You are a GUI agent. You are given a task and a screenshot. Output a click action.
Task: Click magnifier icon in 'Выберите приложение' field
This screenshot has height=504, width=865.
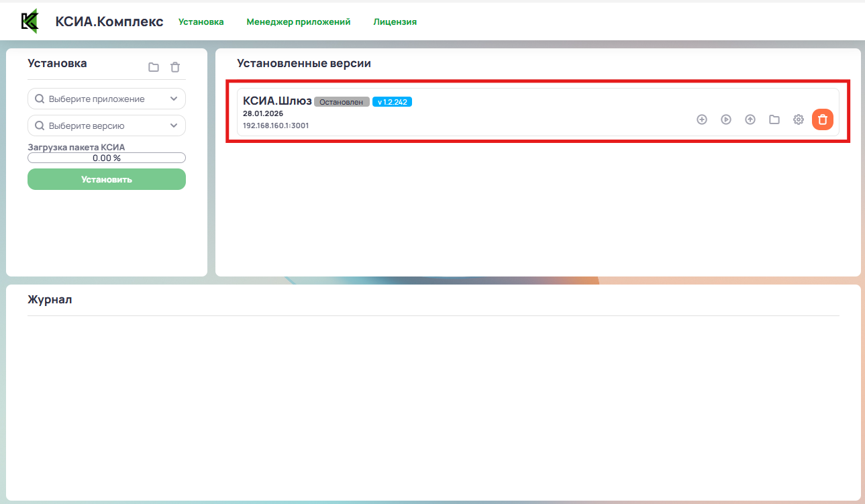(x=40, y=99)
